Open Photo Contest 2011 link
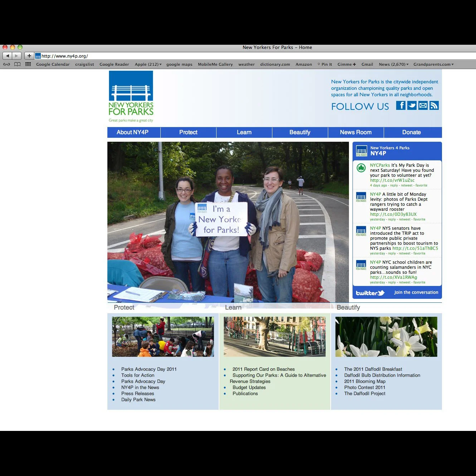Viewport: 476px width, 476px height. [x=365, y=387]
